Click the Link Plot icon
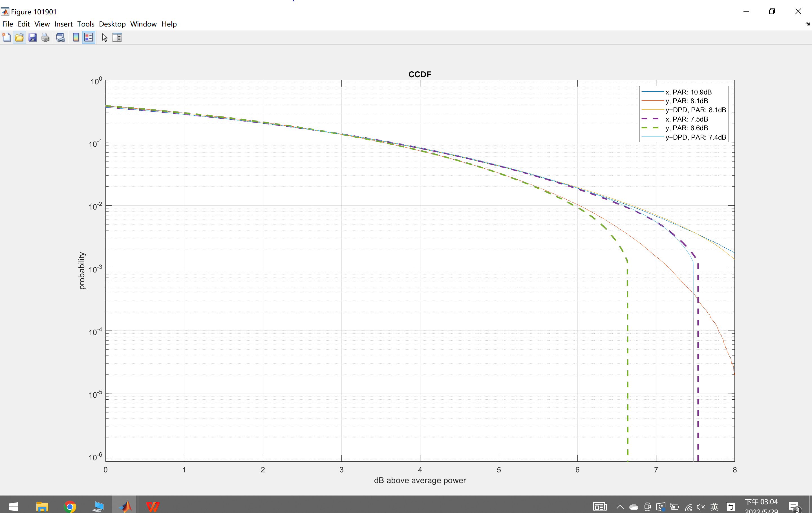The width and height of the screenshot is (812, 513). 60,38
